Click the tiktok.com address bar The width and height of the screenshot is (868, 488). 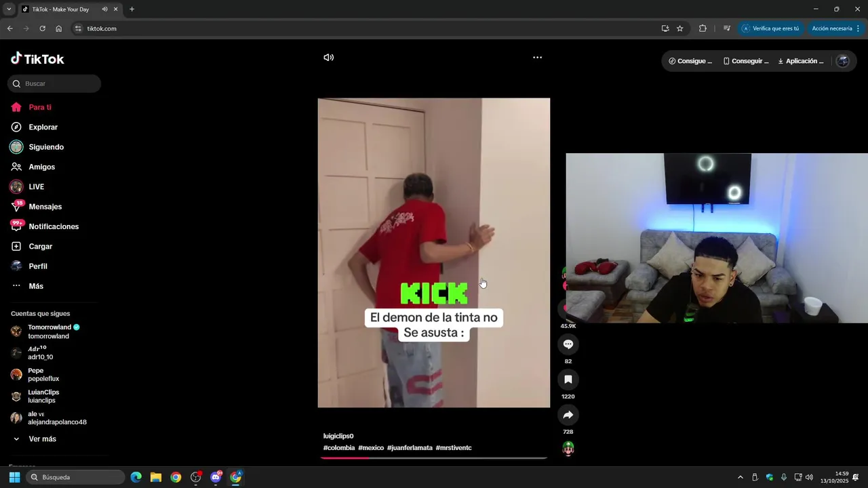(x=366, y=28)
